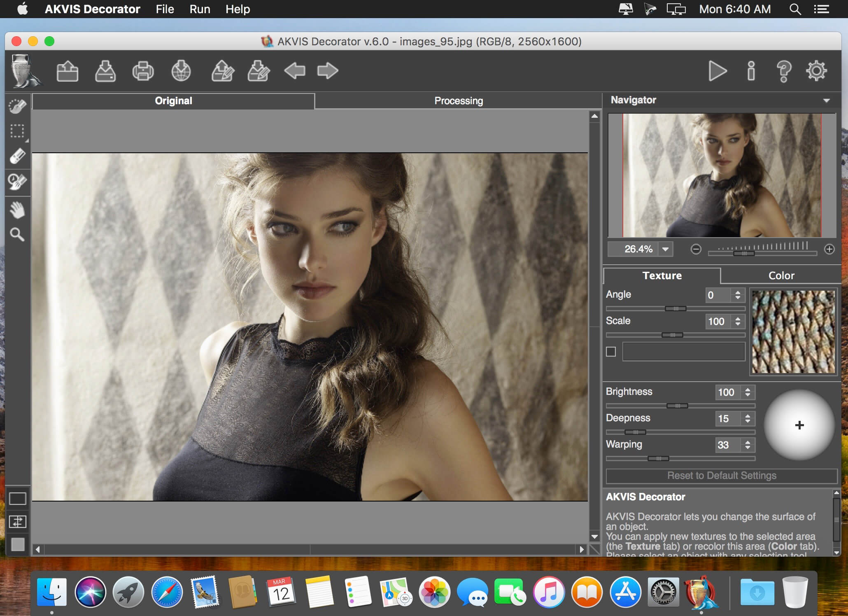Click the Warping stepper arrows
Image resolution: width=848 pixels, height=616 pixels.
click(x=748, y=445)
